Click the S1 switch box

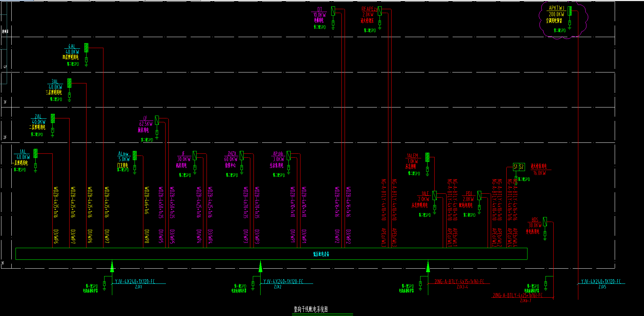[x=515, y=167]
